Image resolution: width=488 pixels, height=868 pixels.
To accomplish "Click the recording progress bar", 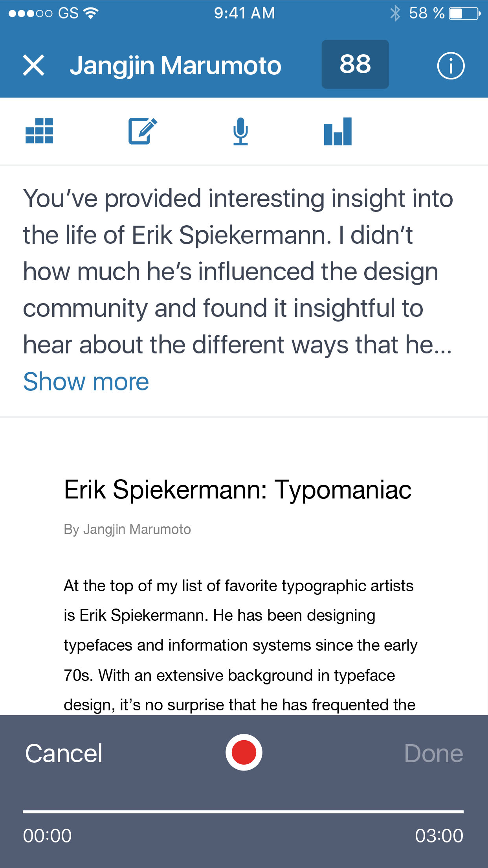I will click(243, 811).
